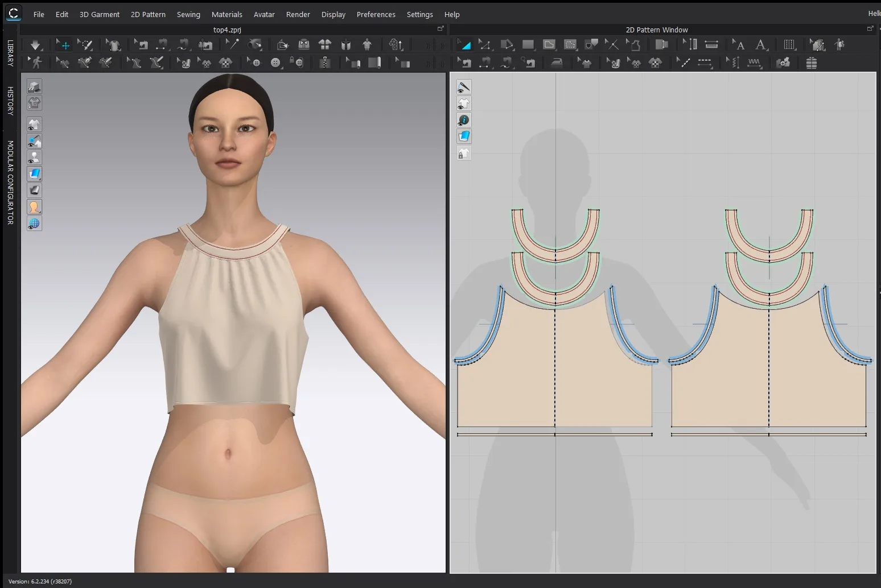
Task: Open the MODULAR CONFIGURATOR side tab
Action: (10, 183)
